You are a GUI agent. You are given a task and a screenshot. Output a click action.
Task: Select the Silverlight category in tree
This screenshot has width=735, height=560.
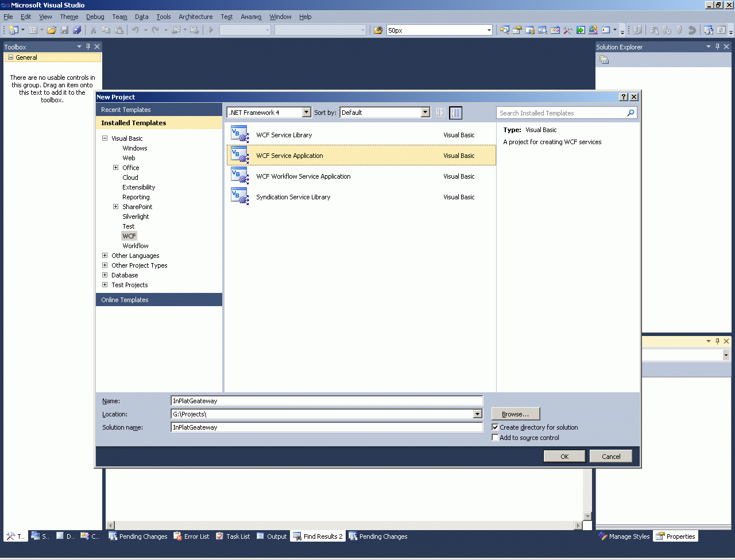pyautogui.click(x=136, y=217)
